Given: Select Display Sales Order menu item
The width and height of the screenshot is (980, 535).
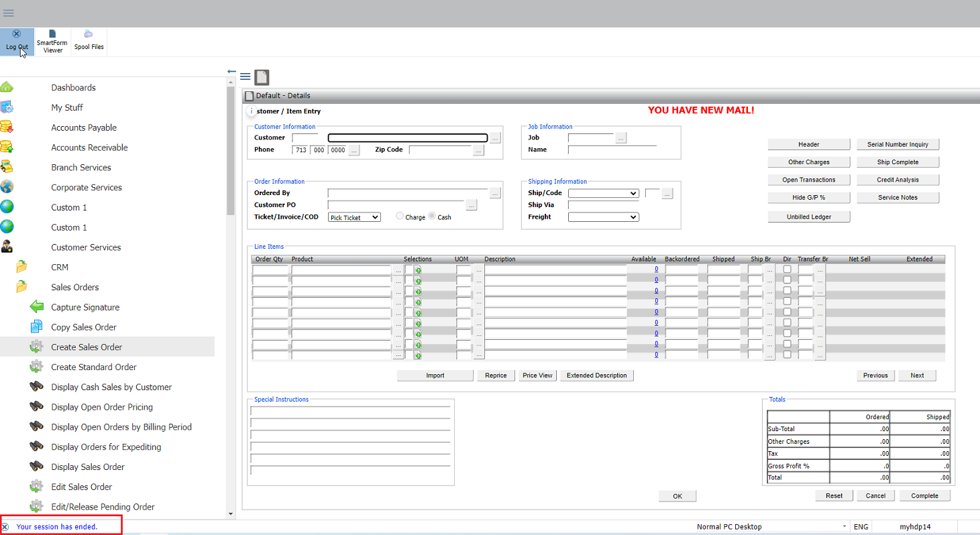Looking at the screenshot, I should pyautogui.click(x=88, y=467).
